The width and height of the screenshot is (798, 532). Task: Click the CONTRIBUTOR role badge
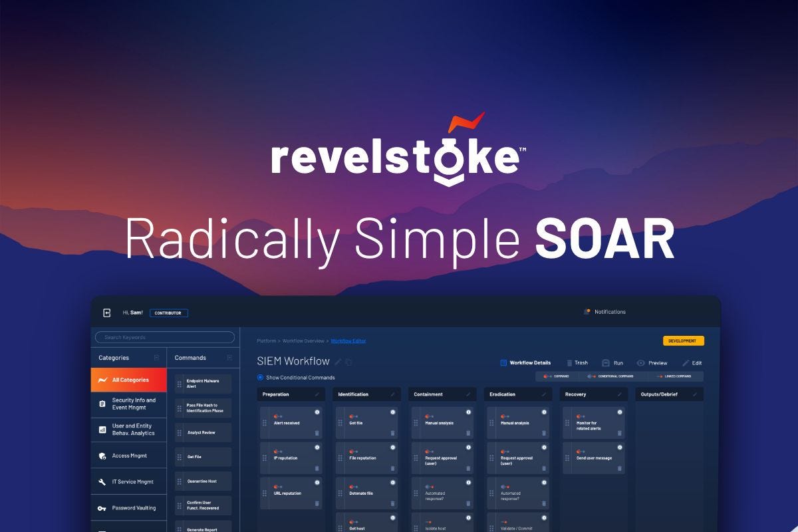point(169,313)
